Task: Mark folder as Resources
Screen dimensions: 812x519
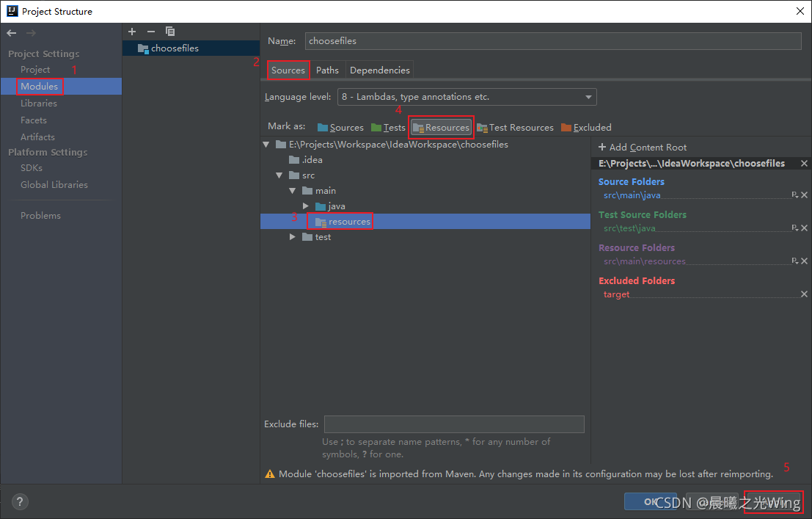Action: point(442,128)
